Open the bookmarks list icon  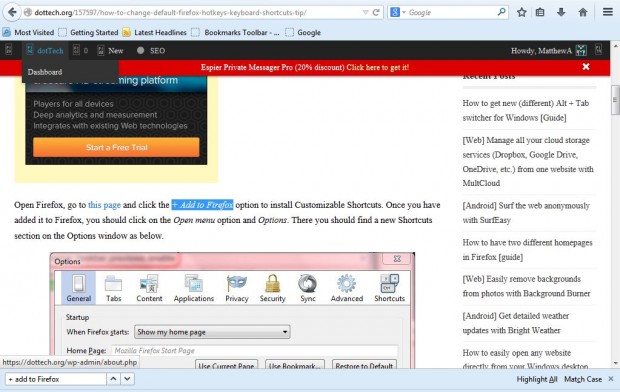540,12
